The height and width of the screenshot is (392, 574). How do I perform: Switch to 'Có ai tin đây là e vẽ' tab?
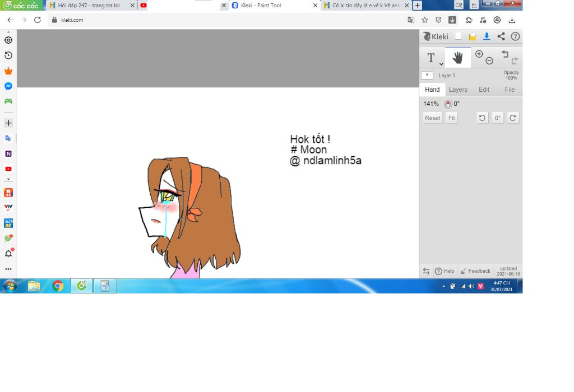[x=366, y=6]
